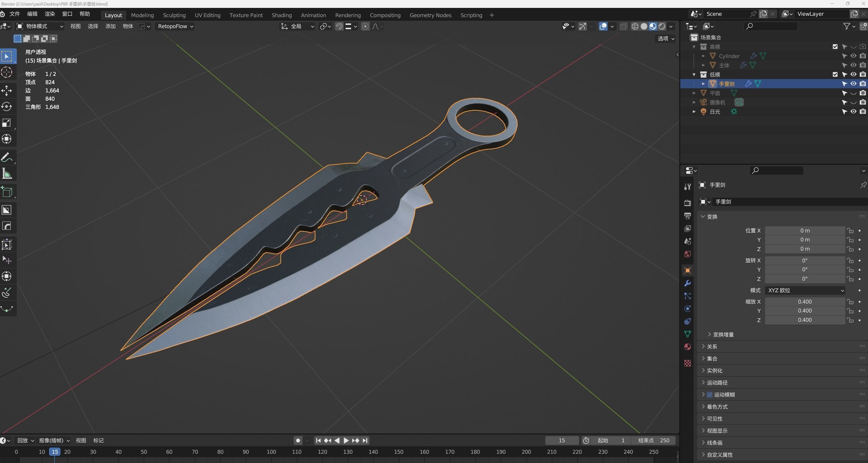Image resolution: width=868 pixels, height=463 pixels.
Task: Open the 渲染 menu
Action: [49, 14]
